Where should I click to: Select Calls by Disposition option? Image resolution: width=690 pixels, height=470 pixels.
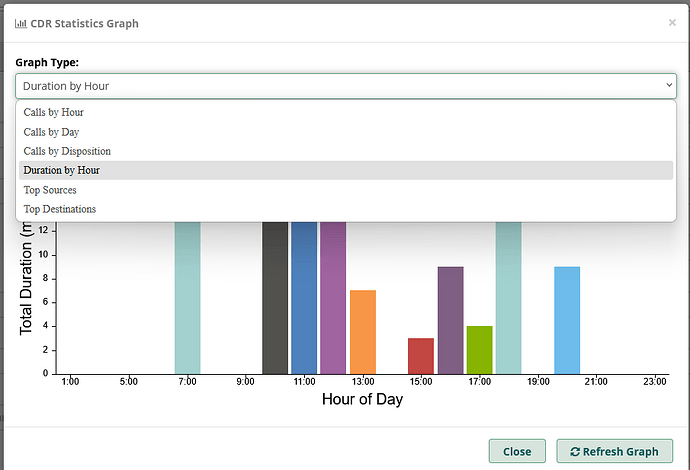(67, 151)
